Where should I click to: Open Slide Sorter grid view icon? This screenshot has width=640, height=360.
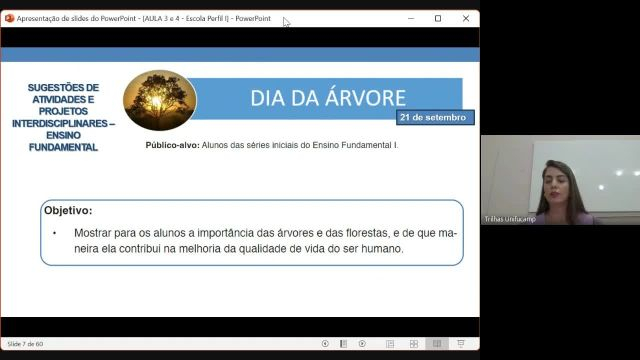(x=413, y=344)
